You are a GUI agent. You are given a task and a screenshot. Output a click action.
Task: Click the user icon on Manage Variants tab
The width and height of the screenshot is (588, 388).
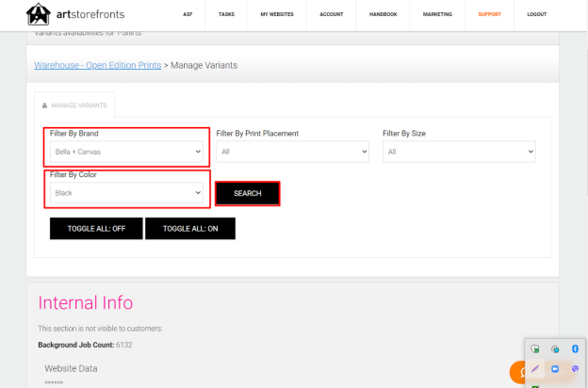pos(44,105)
